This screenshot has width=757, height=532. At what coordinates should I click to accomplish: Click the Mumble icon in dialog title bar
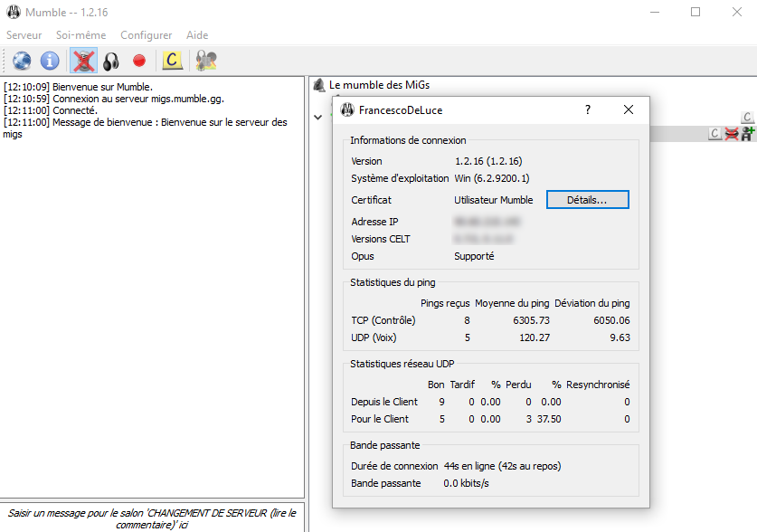coord(347,110)
